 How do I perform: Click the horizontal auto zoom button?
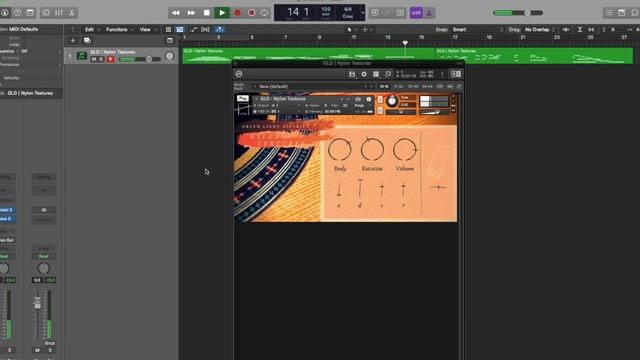(591, 29)
